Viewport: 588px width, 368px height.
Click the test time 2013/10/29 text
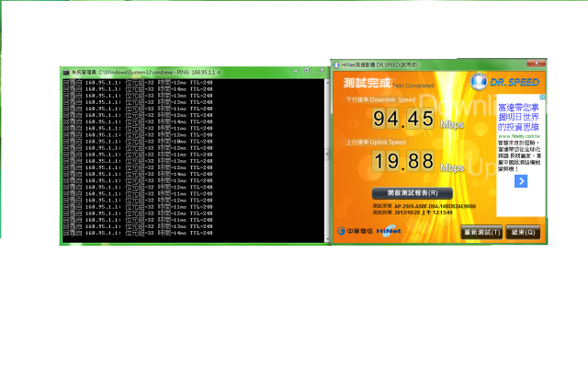point(424,213)
